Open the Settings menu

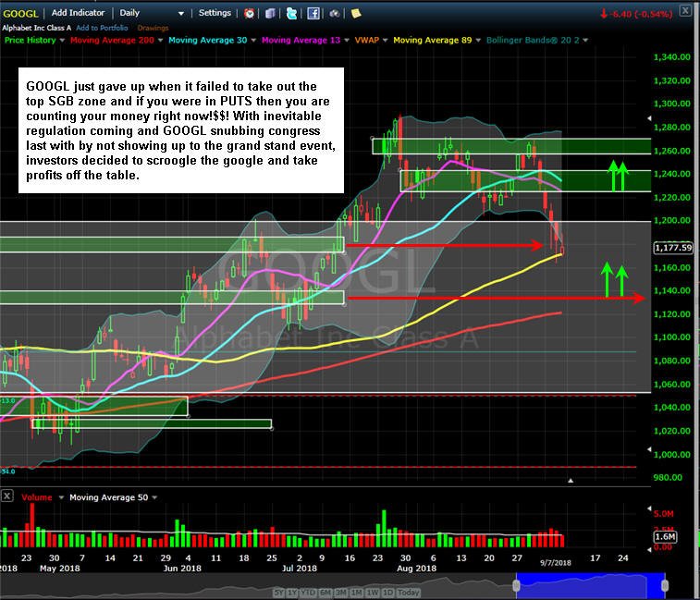(215, 13)
